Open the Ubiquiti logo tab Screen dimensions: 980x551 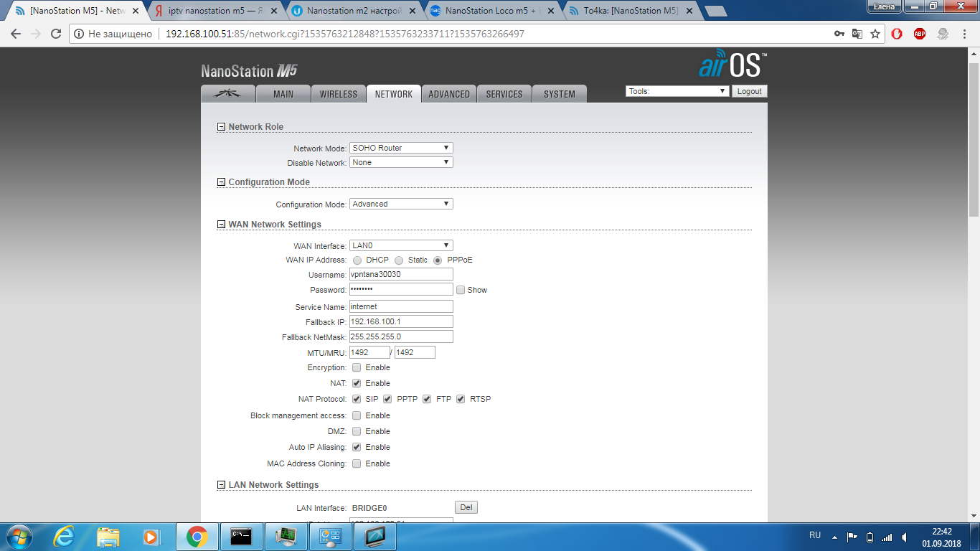tap(229, 94)
